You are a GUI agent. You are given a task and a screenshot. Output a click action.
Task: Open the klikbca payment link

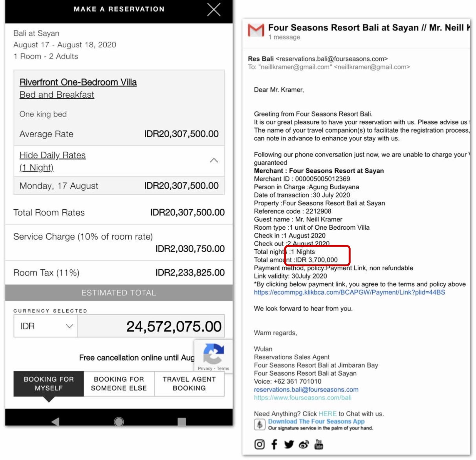(349, 292)
